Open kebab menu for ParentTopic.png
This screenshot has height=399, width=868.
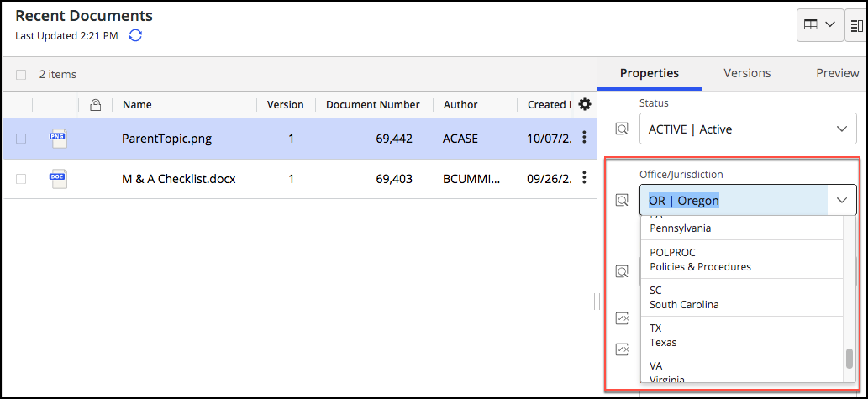585,139
